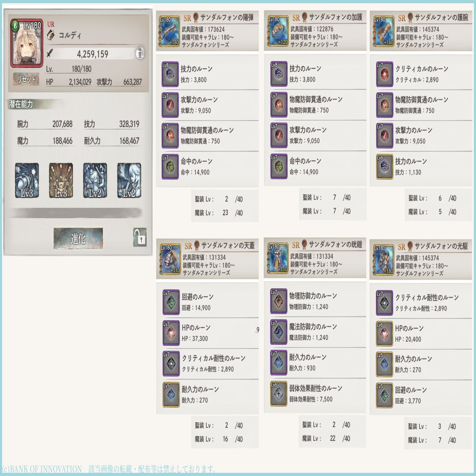The image size is (476, 476).
Task: Click the サンダルフォンの天蓋 helmet icon
Action: coord(170,259)
